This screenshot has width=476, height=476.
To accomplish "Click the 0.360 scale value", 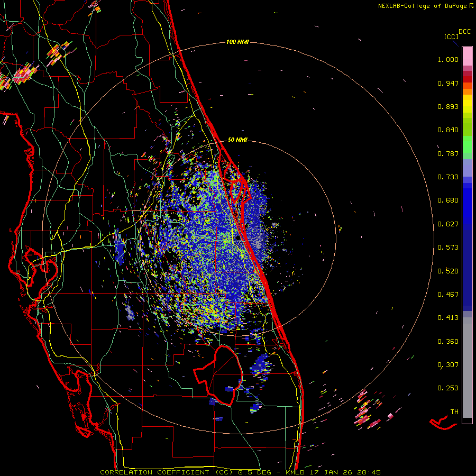I will pyautogui.click(x=448, y=342).
